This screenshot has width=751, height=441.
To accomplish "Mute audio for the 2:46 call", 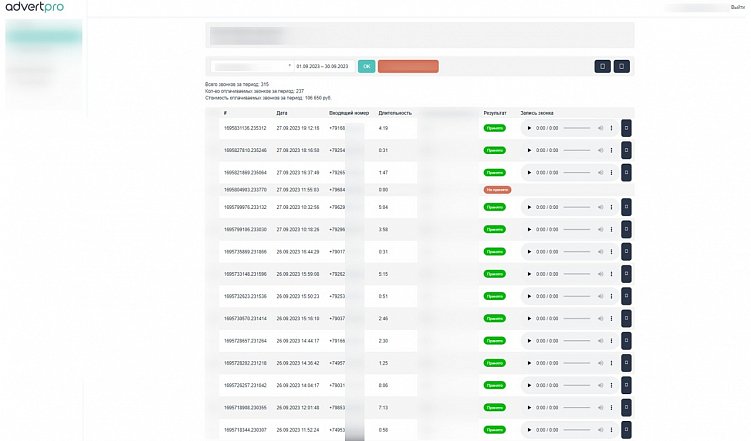I will (601, 318).
